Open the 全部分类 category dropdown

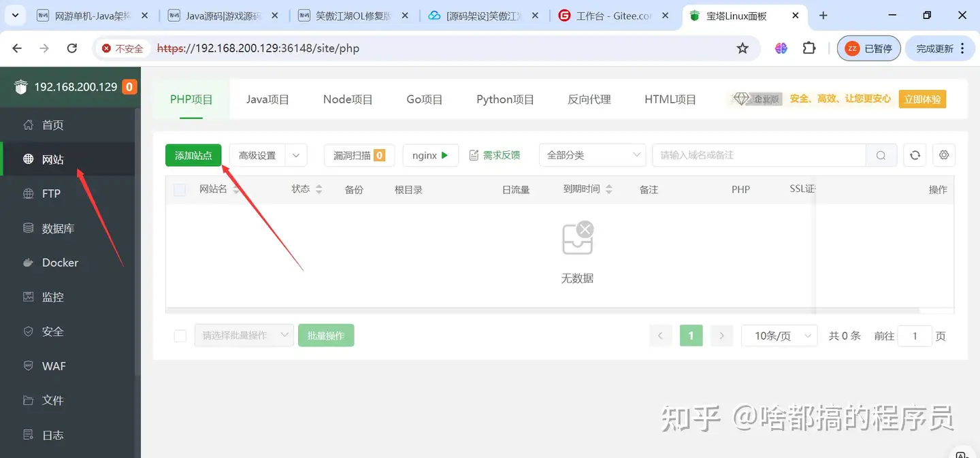click(x=592, y=155)
